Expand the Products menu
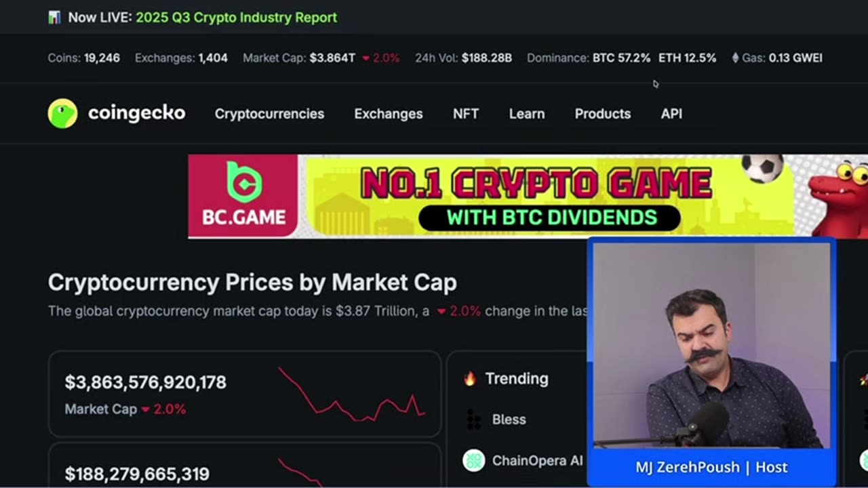868x488 pixels. [x=603, y=114]
